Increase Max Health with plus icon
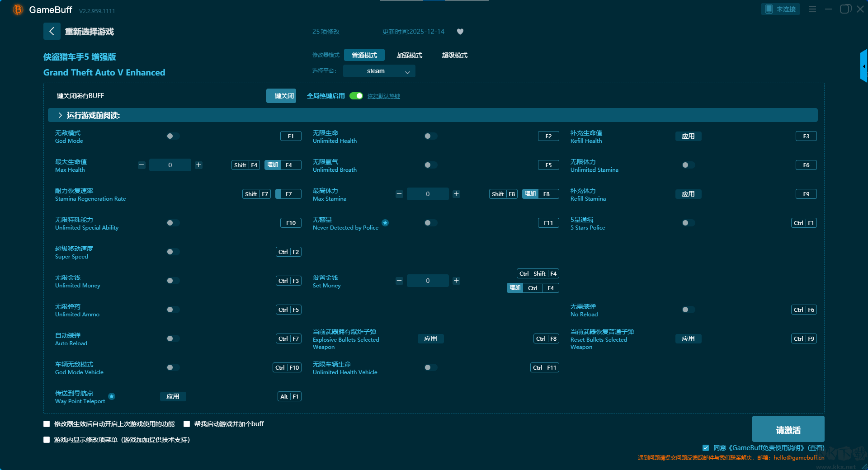 198,165
